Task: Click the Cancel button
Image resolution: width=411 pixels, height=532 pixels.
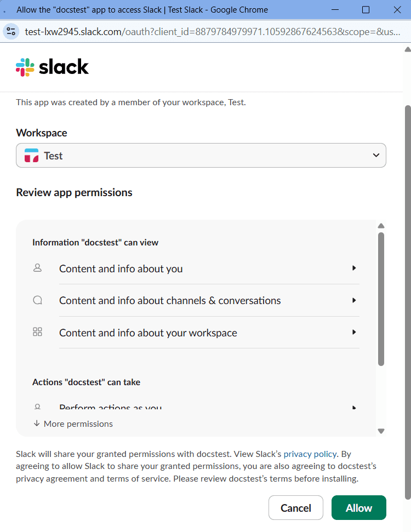Action: click(x=295, y=507)
